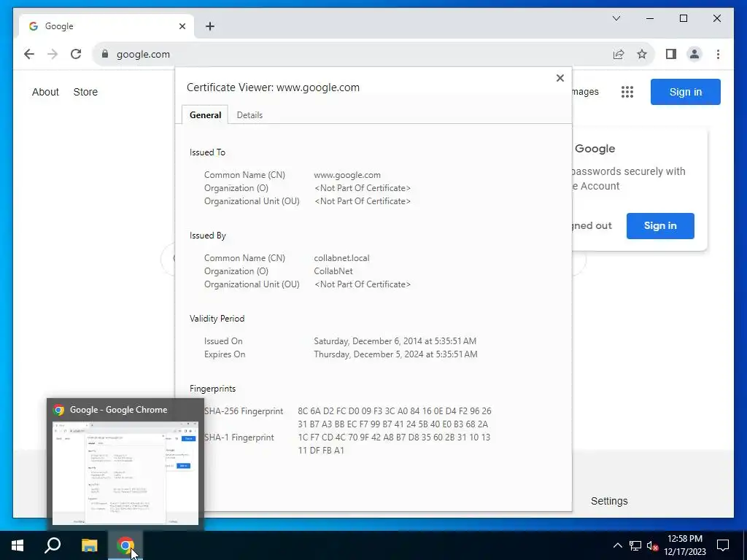The image size is (747, 560).
Task: Bookmark this tab with the star icon
Action: 642,54
